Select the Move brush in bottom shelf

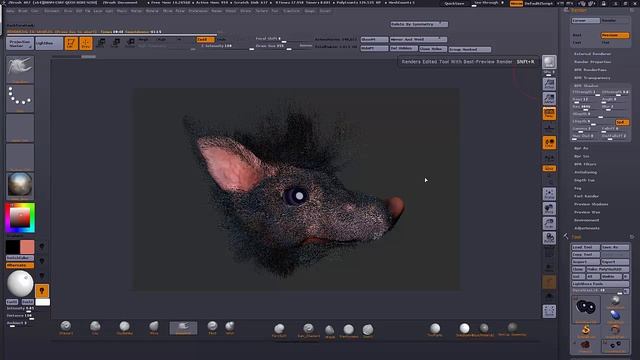(x=153, y=327)
